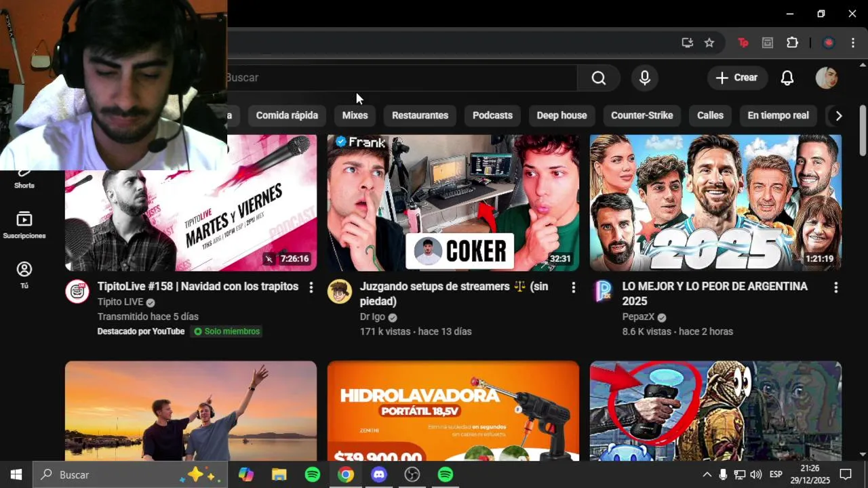Open the TipitoLive #158 video thumbnail
Image resolution: width=868 pixels, height=488 pixels.
(x=191, y=203)
